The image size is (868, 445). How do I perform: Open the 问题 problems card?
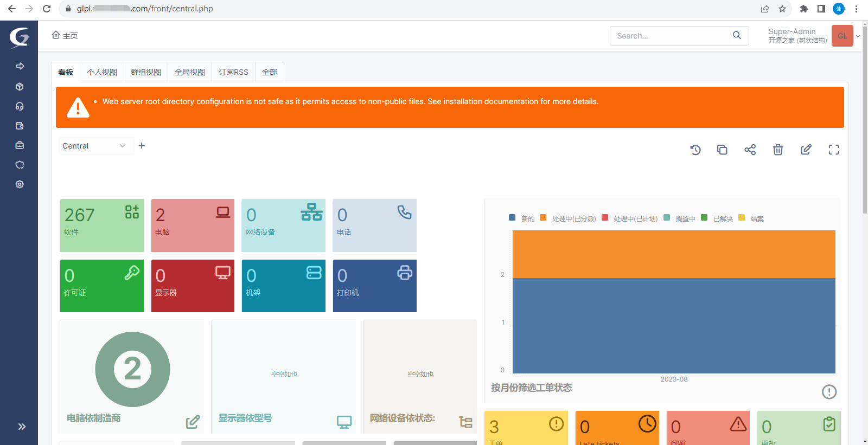(x=708, y=428)
